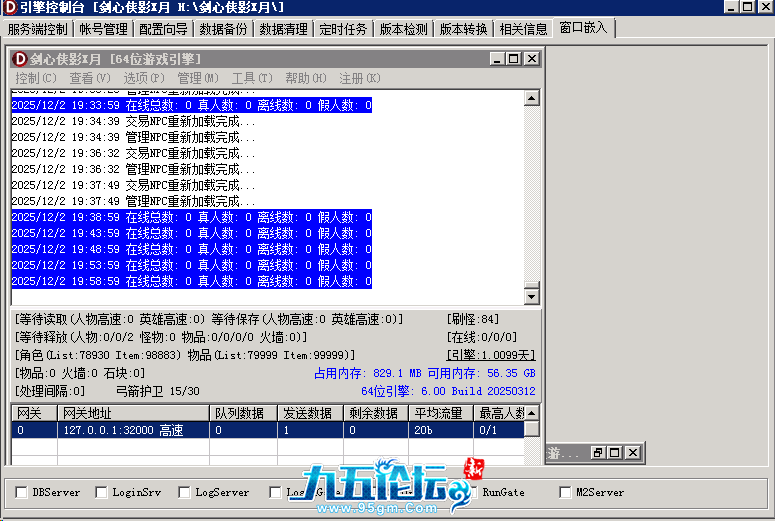Minimize the embedded 64位游戏引擎 window

pos(498,59)
